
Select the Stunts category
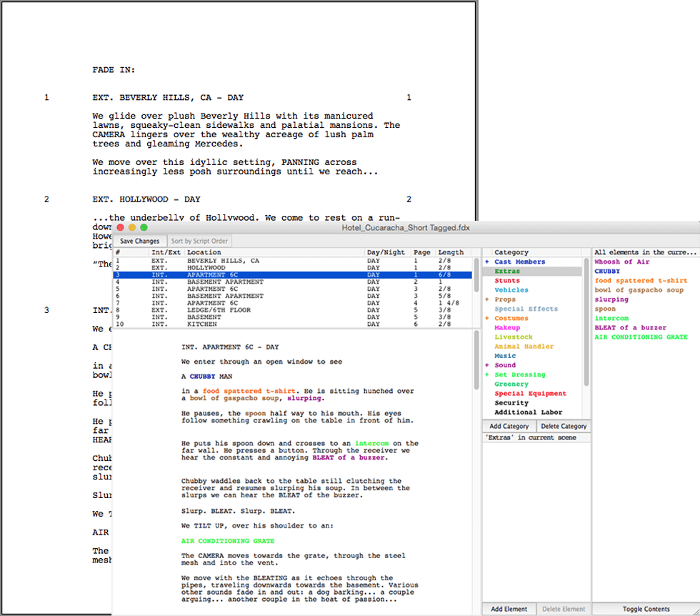[507, 281]
